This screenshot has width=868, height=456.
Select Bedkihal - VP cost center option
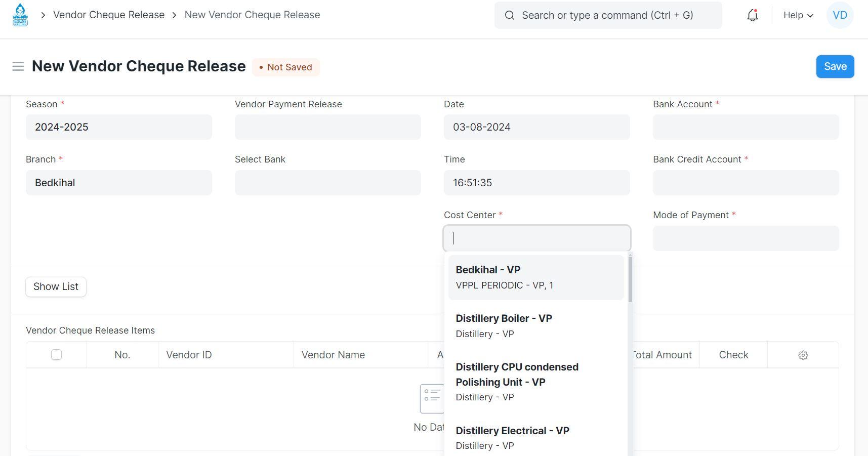[536, 277]
